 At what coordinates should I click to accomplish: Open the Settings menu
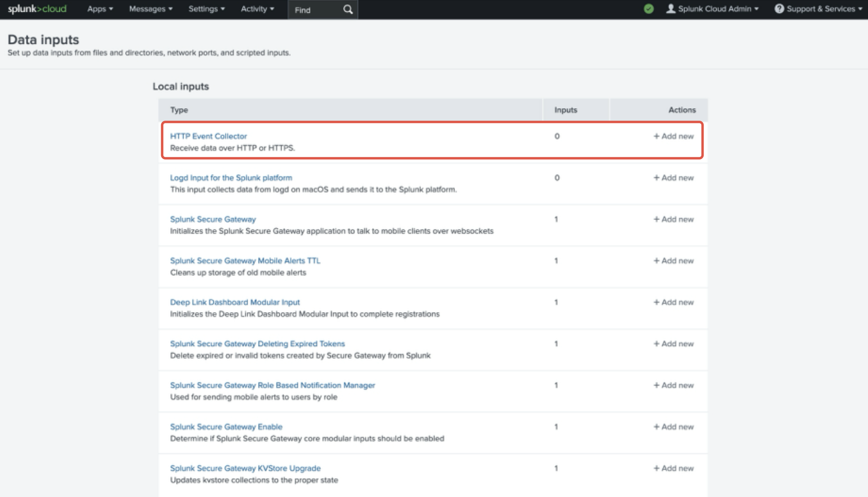coord(206,8)
